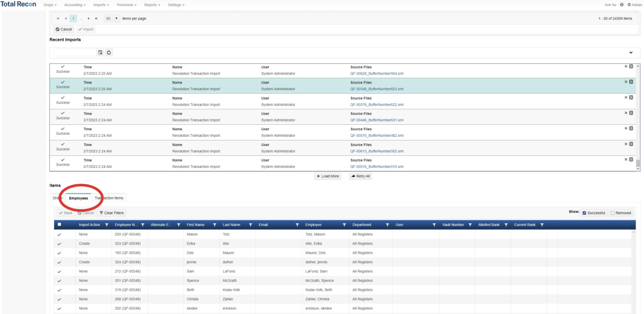
Task: Select the row for Totz, Mason
Action: pos(342,234)
